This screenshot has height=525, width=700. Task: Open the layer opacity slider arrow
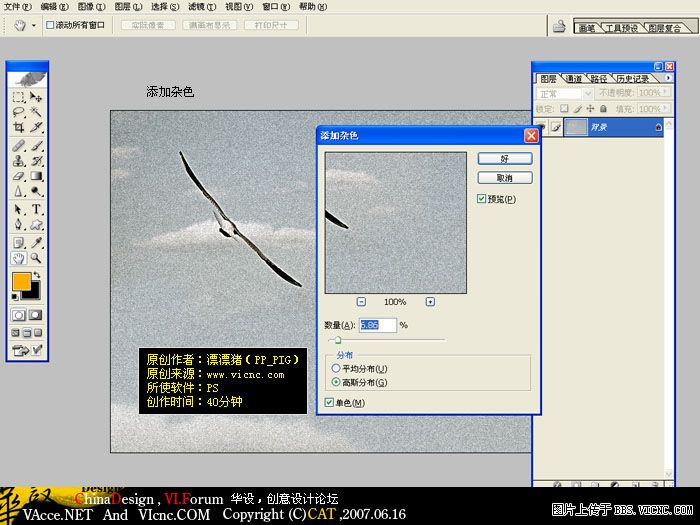666,92
